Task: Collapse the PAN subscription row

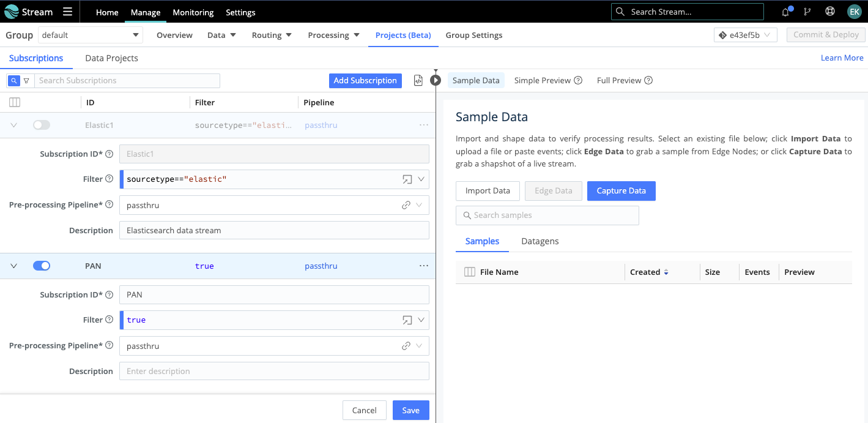Action: (14, 266)
